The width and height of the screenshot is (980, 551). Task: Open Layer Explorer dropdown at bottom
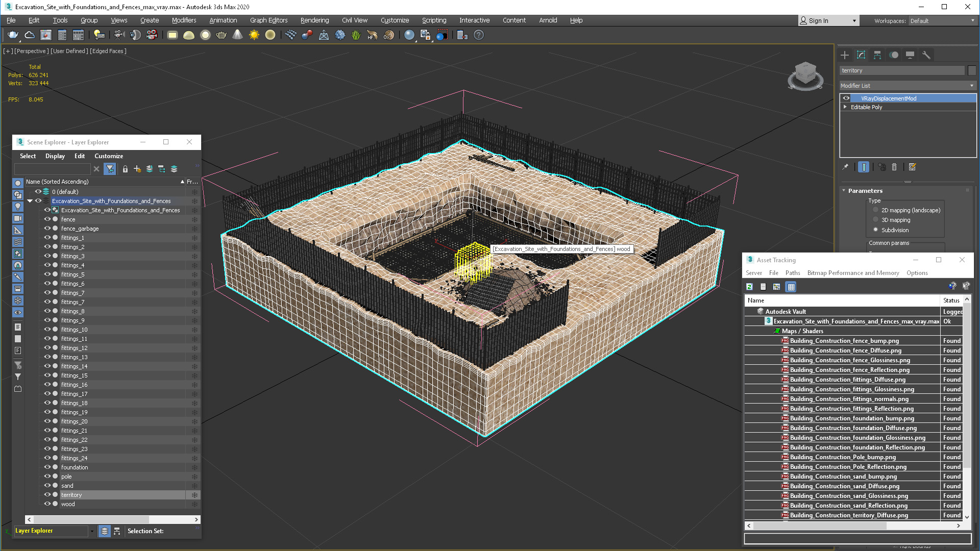[x=92, y=531]
